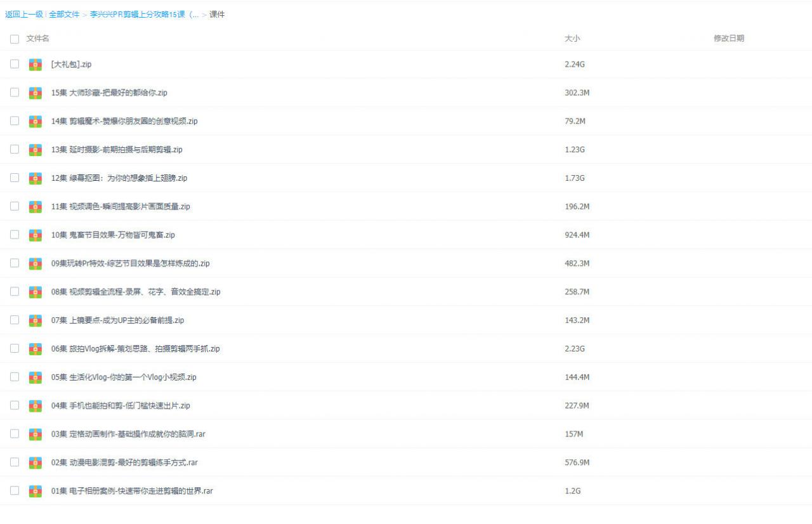Screen dimensions: 812x524
Task: Select the checkbox for 05集 生活化Vlog
Action: [x=15, y=377]
